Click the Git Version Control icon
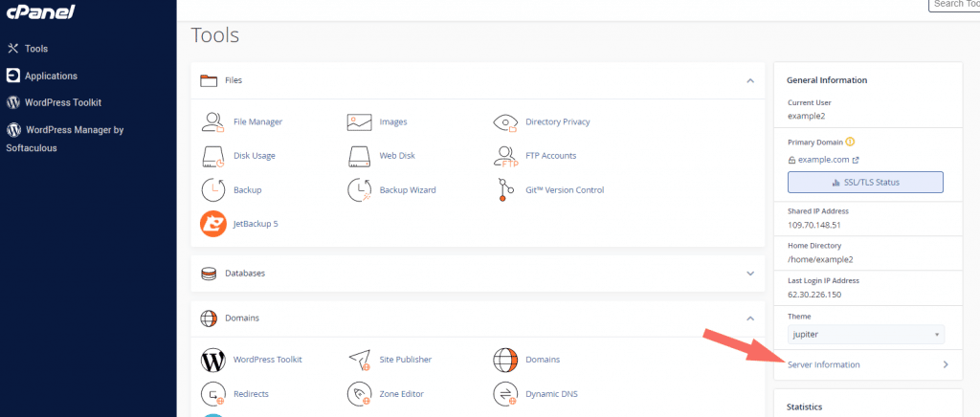The height and width of the screenshot is (417, 980). coord(505,189)
